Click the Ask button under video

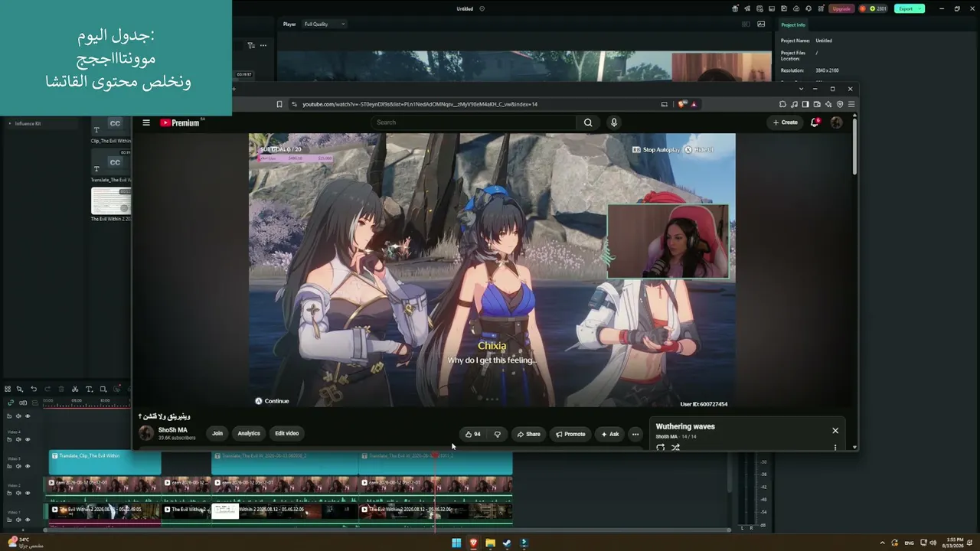click(610, 434)
